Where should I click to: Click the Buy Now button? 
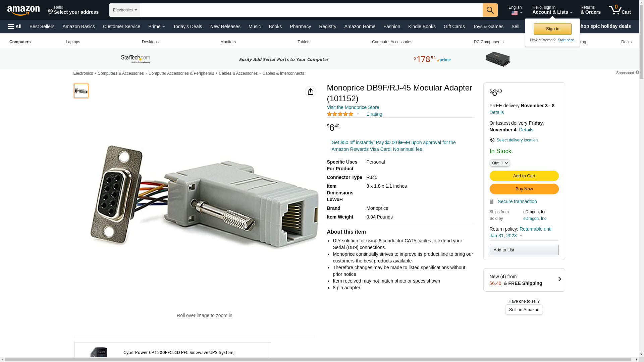point(524,189)
